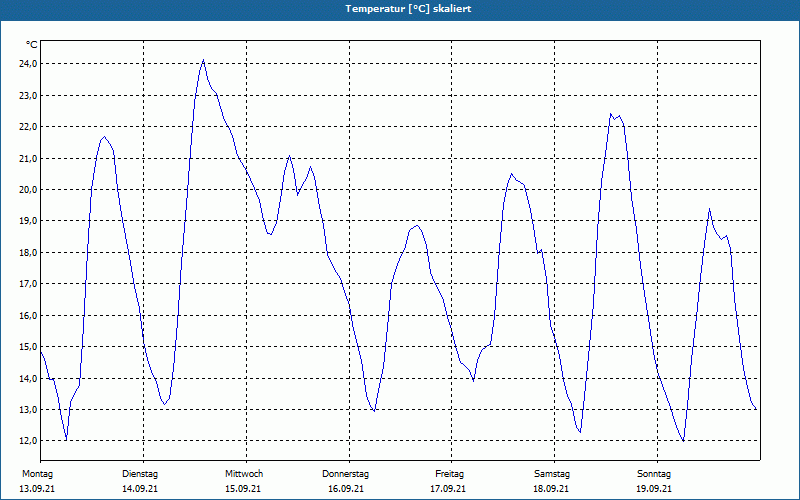Click the date 13.09.21
Image resolution: width=800 pixels, height=500 pixels.
[x=37, y=489]
